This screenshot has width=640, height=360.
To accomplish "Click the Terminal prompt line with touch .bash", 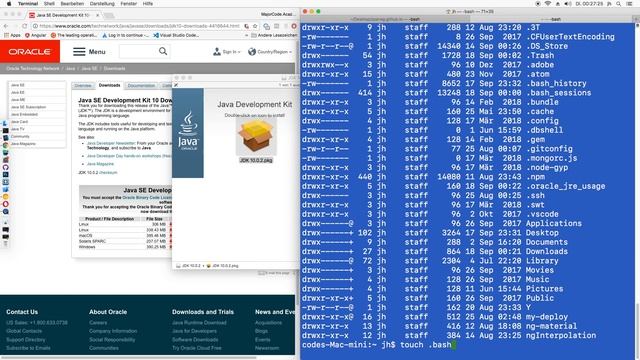I will (378, 345).
